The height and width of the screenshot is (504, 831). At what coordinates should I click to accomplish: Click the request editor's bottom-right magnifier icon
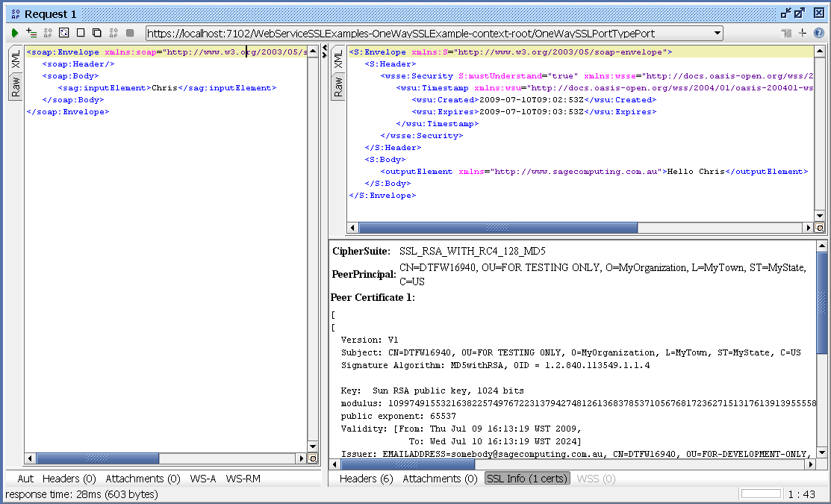tap(313, 458)
